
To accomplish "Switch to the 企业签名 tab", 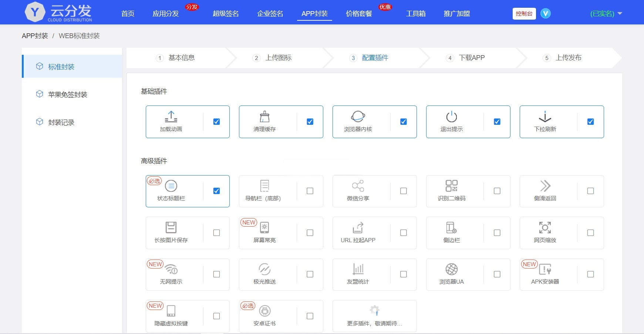I will (x=270, y=13).
